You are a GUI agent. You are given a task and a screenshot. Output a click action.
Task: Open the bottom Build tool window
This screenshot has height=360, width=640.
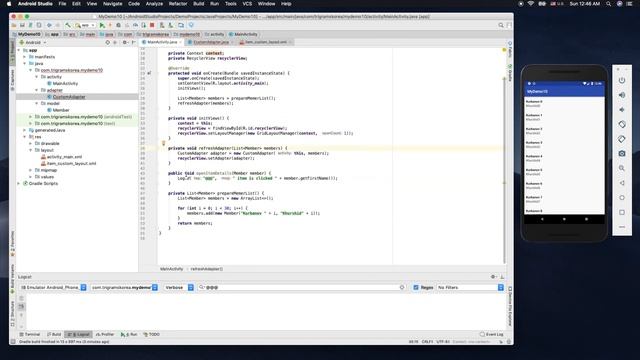tap(54, 334)
